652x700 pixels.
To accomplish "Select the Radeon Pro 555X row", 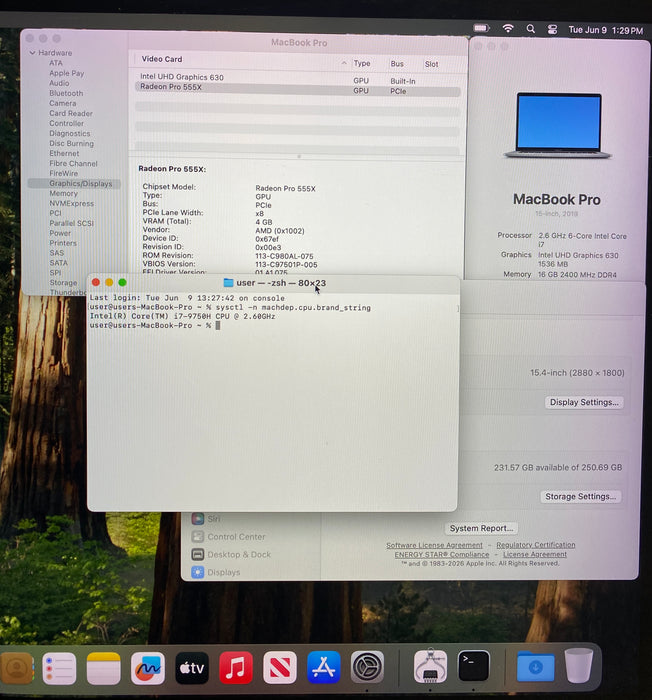I will (x=298, y=88).
